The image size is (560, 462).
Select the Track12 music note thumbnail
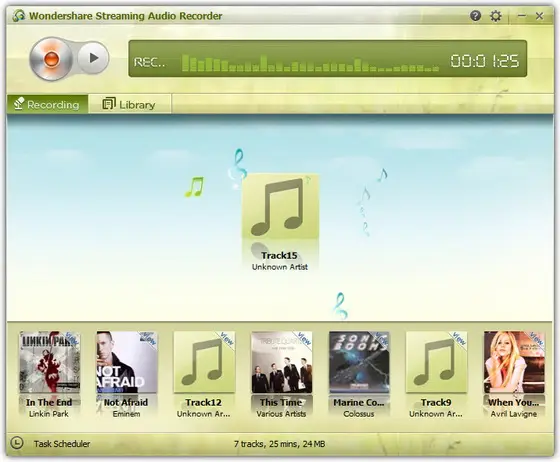click(x=204, y=362)
